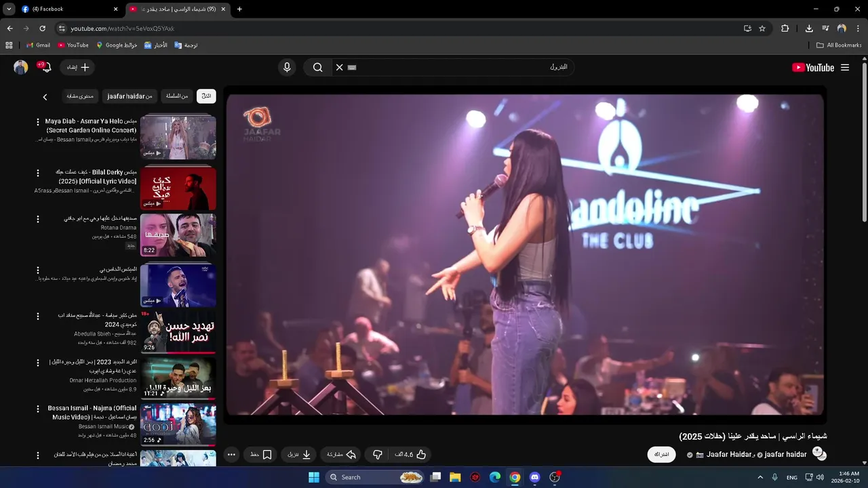Open options for Rotana Drama video
The height and width of the screenshot is (488, 868).
tap(38, 220)
